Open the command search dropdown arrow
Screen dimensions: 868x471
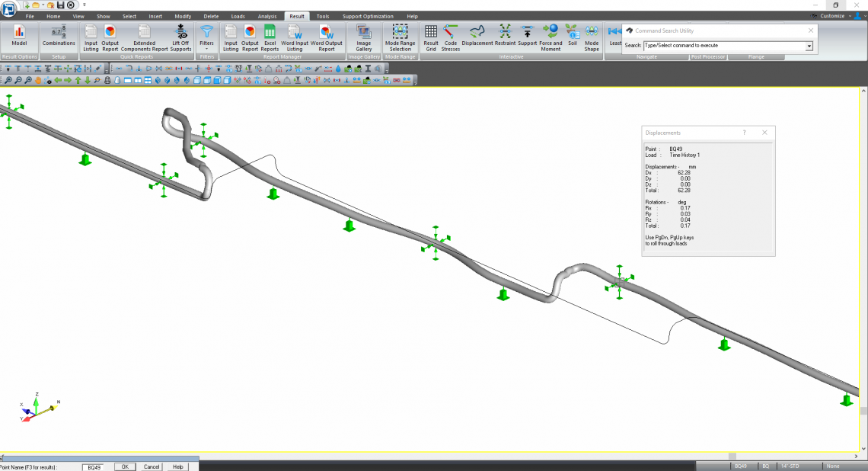pyautogui.click(x=809, y=46)
